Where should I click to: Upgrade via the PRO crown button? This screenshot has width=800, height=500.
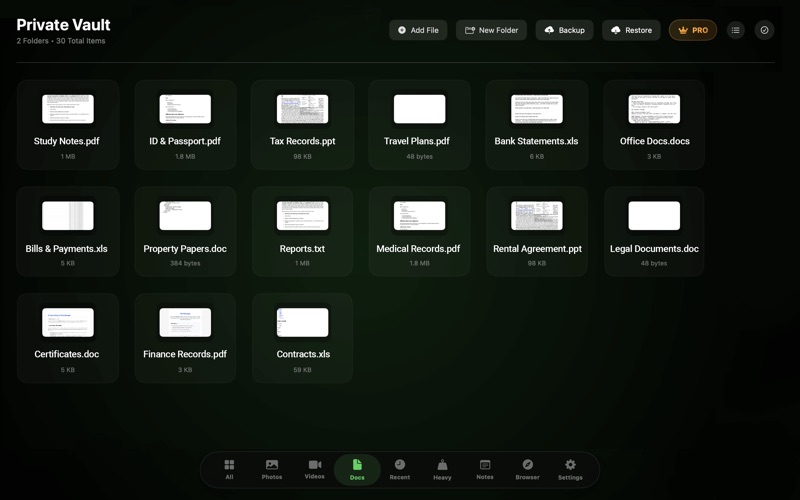pos(693,30)
